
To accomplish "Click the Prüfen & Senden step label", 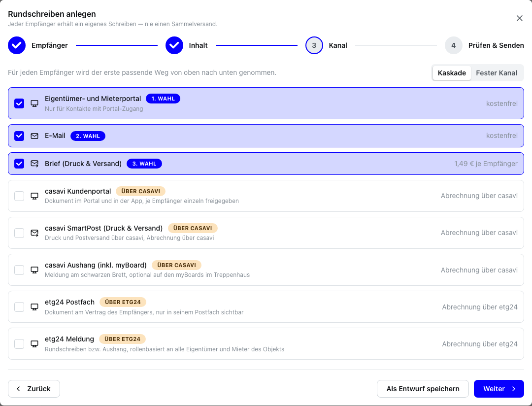I will pos(496,45).
